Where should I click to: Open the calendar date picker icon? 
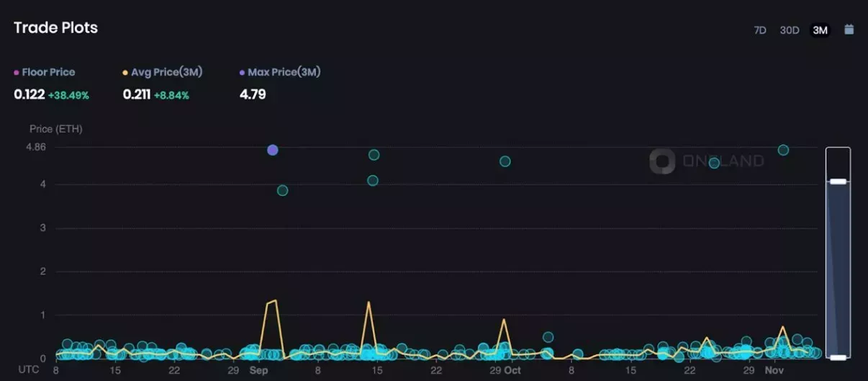pos(849,30)
